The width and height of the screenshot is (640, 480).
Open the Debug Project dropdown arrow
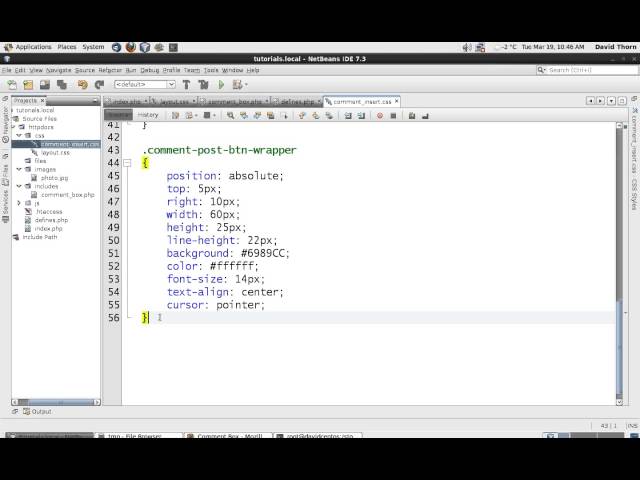(246, 85)
